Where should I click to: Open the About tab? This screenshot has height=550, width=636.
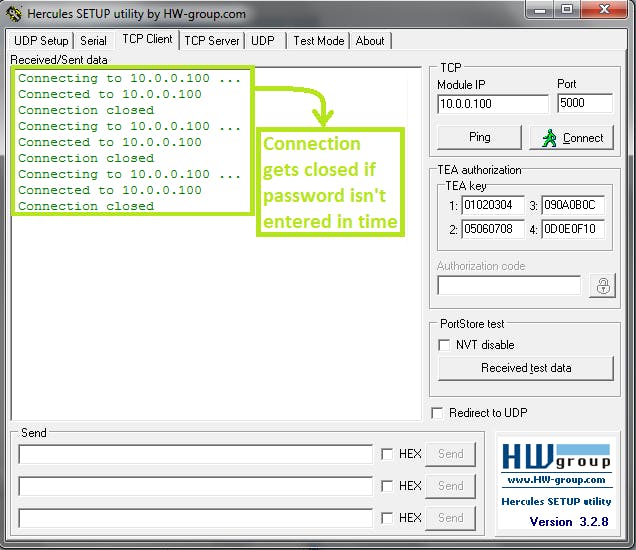tap(370, 41)
